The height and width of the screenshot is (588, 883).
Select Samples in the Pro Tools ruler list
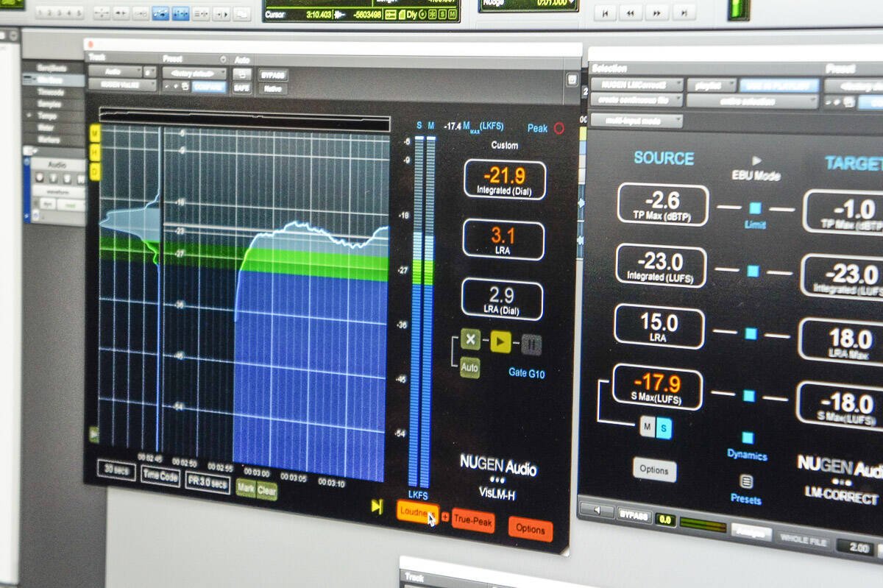pyautogui.click(x=52, y=105)
